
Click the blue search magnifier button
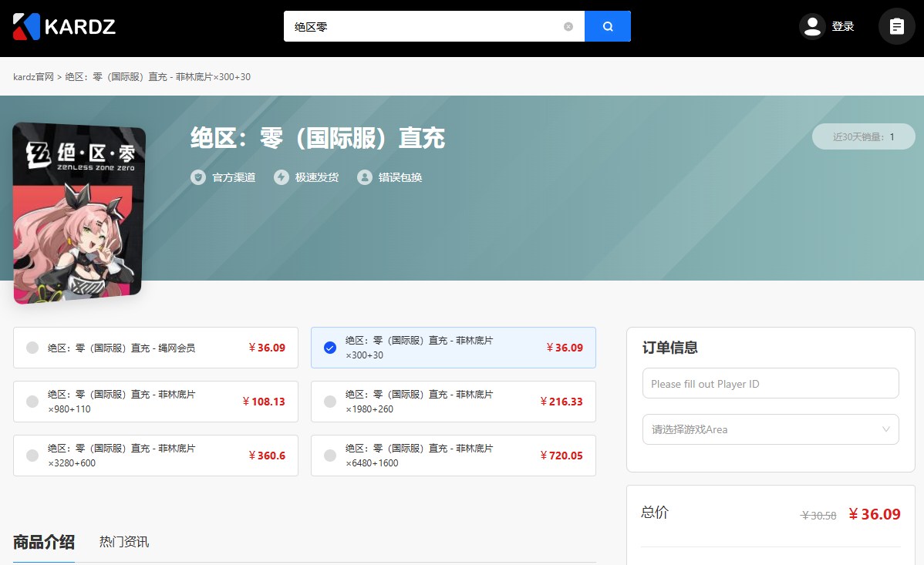[608, 26]
